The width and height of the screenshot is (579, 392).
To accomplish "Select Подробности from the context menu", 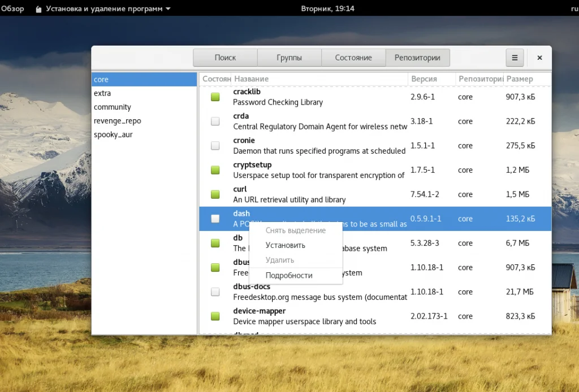I will pos(289,276).
